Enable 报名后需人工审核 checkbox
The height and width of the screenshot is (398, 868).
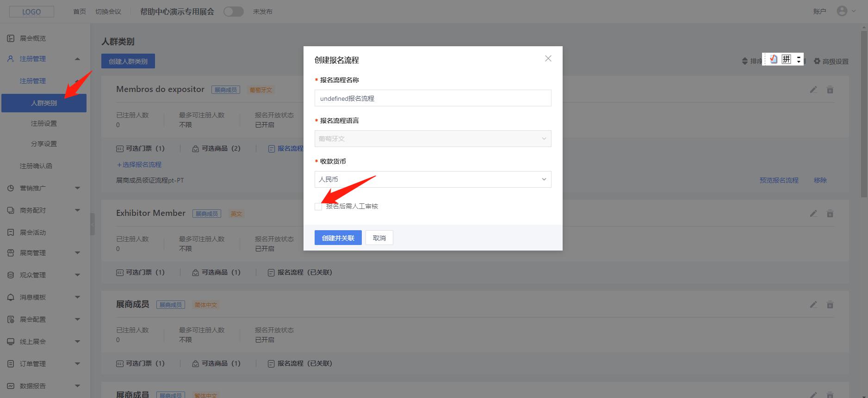click(x=318, y=207)
